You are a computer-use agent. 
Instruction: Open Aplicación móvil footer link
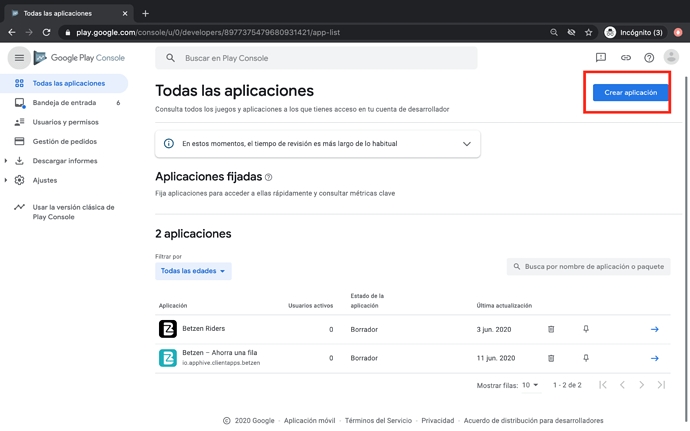coord(309,420)
